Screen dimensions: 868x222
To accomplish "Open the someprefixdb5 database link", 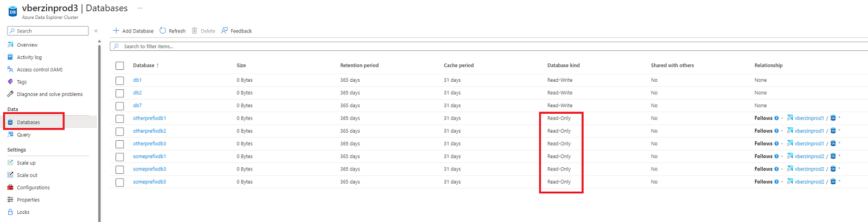I will [150, 182].
